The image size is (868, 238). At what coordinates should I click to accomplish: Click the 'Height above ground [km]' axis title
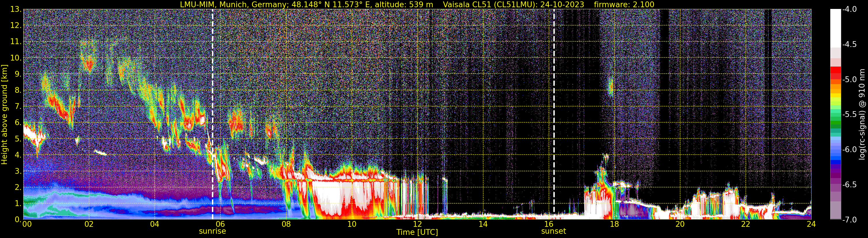coord(4,115)
